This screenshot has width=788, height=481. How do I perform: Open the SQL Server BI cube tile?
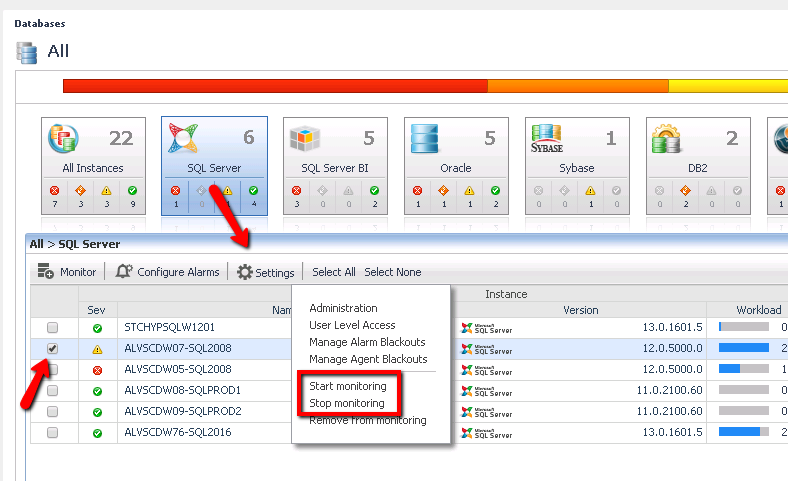click(x=335, y=166)
